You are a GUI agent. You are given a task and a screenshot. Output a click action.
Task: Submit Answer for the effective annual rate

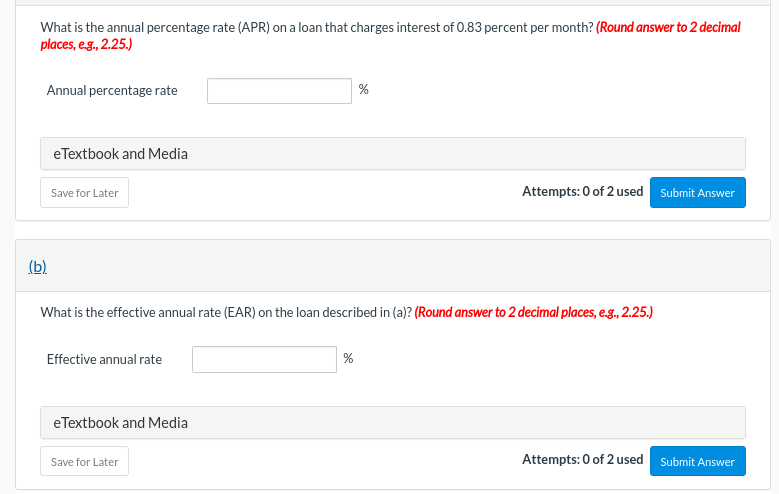coord(698,461)
